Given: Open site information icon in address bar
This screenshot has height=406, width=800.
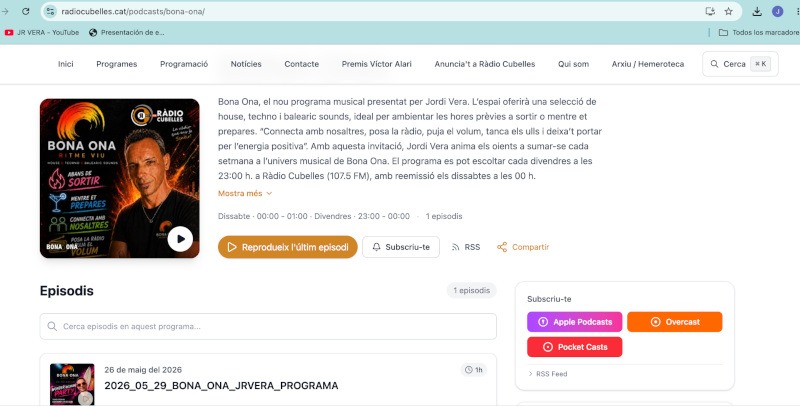Looking at the screenshot, I should point(49,11).
